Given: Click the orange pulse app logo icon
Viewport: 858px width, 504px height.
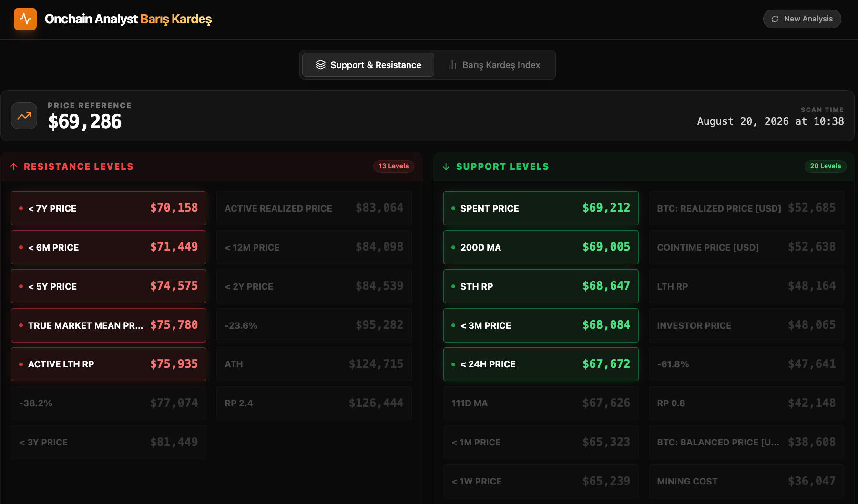Looking at the screenshot, I should point(25,19).
